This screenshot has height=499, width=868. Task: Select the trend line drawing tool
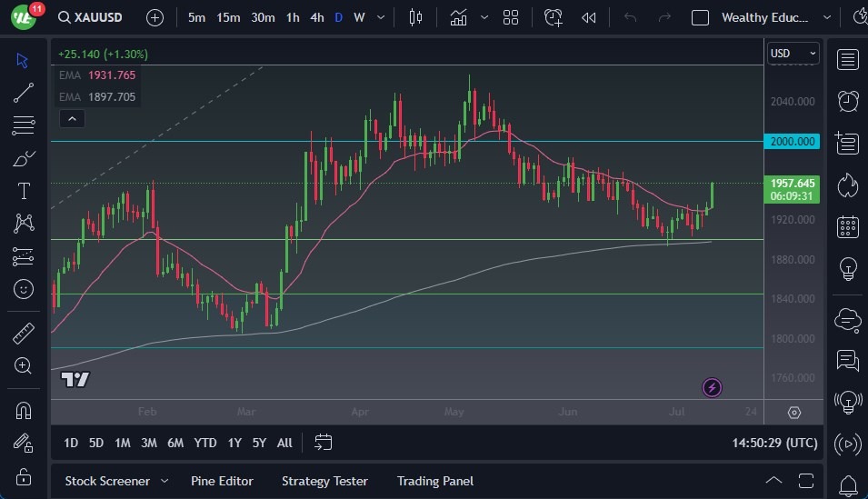click(x=24, y=93)
